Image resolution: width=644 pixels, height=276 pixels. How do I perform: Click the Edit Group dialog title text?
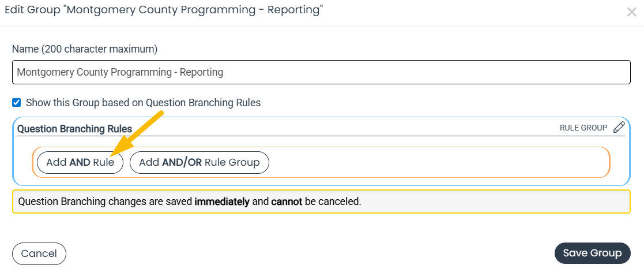click(x=164, y=10)
